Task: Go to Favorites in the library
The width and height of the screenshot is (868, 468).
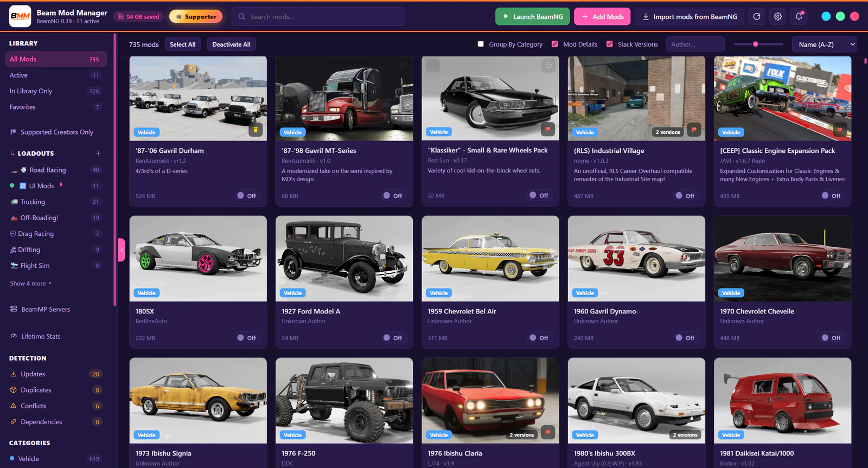Action: pyautogui.click(x=56, y=107)
